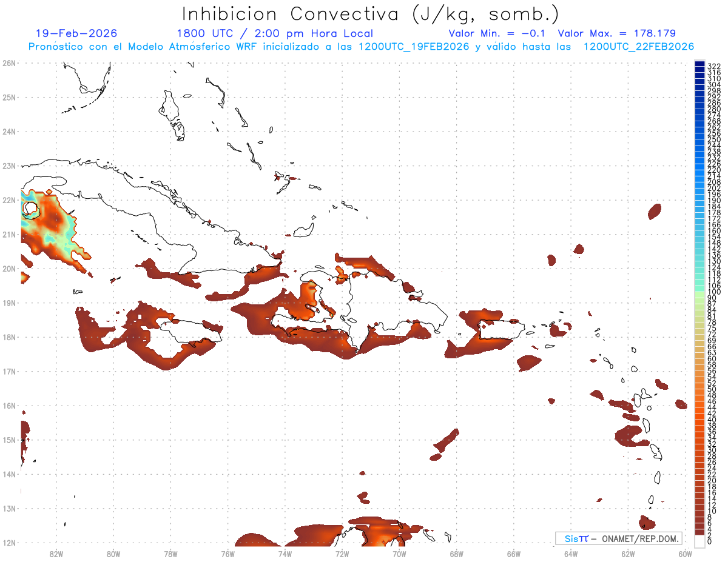Select the 'Valor Min. = -0.1' readout
728x562 pixels.
click(x=497, y=33)
